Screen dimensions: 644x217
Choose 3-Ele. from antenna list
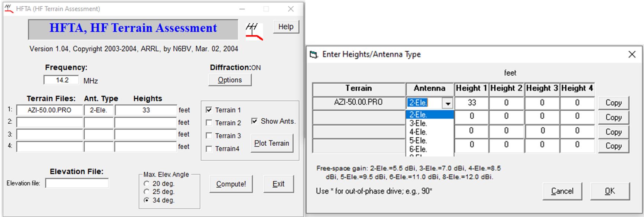tap(430, 123)
